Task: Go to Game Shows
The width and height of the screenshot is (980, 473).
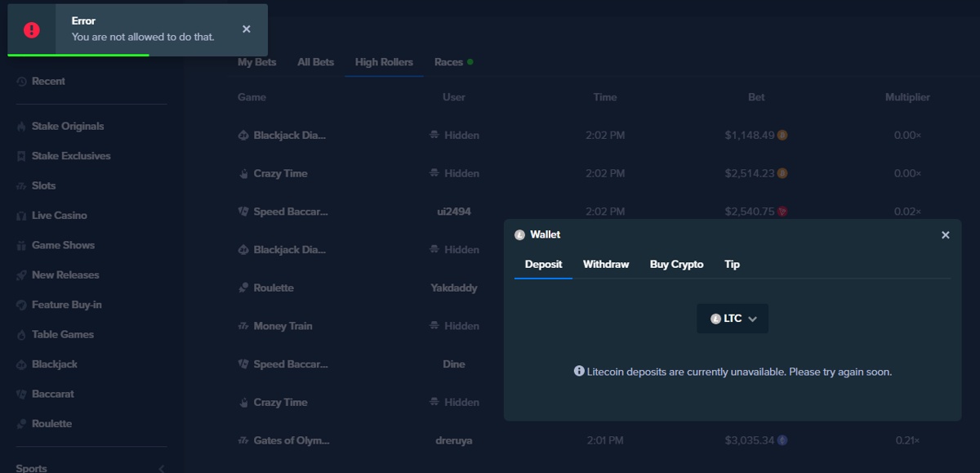Action: tap(63, 245)
